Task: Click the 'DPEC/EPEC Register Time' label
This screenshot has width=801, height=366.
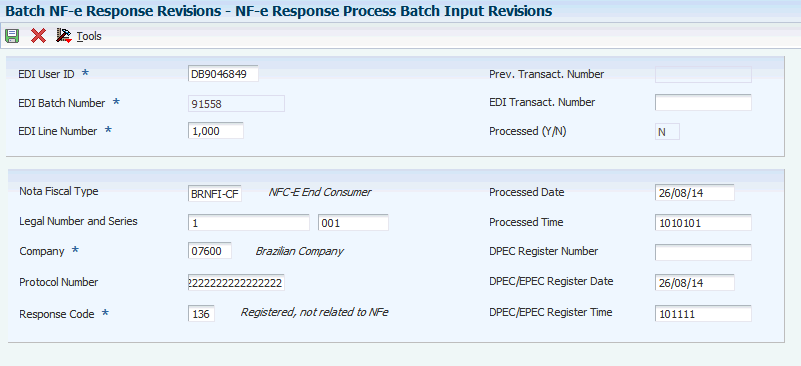Action: (551, 312)
